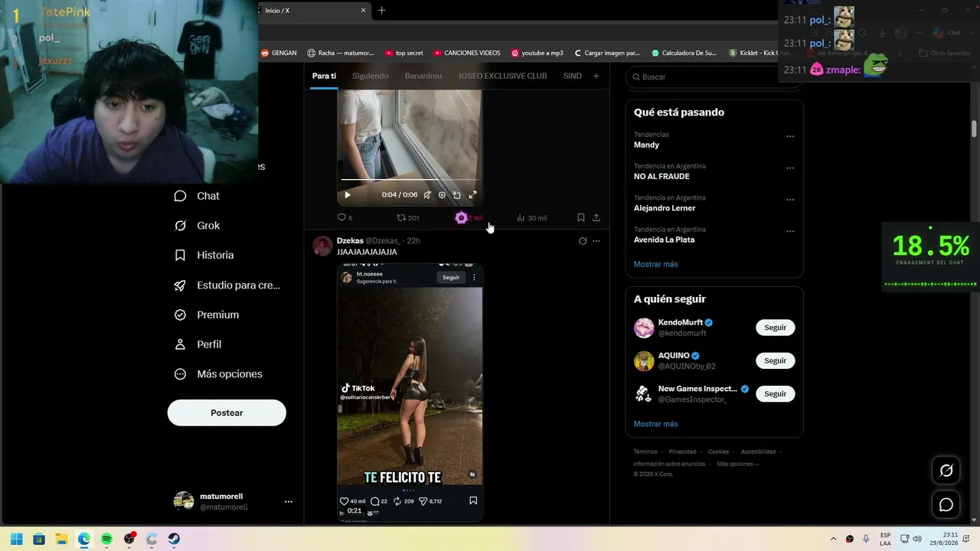Open the JOSEO EXCLUSIVE CLUB tab
This screenshot has height=551, width=980.
tap(502, 76)
